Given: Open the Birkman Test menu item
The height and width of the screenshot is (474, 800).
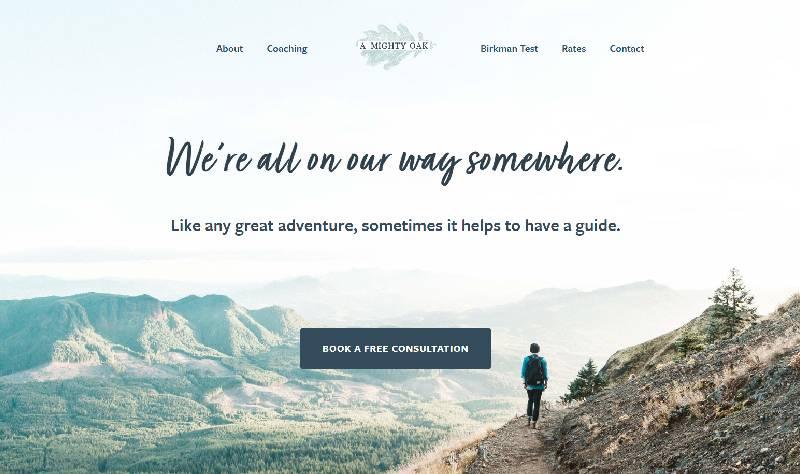Looking at the screenshot, I should [x=509, y=48].
